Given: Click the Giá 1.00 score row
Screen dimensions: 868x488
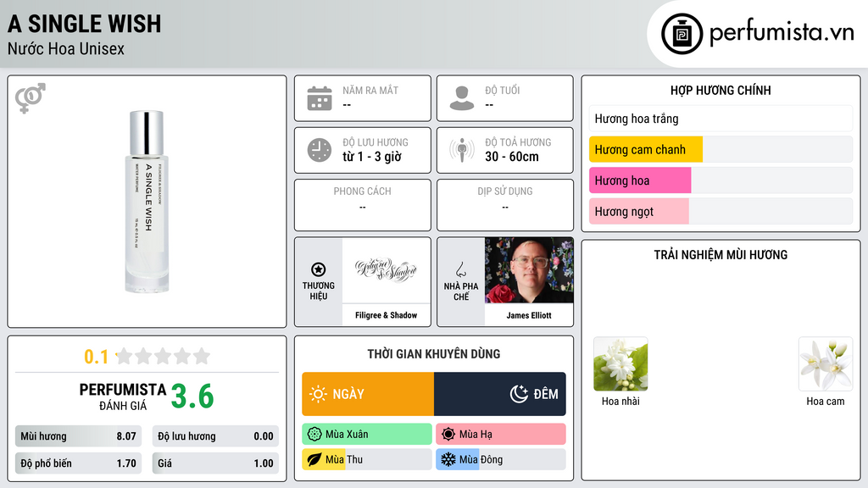Looking at the screenshot, I should click(215, 463).
